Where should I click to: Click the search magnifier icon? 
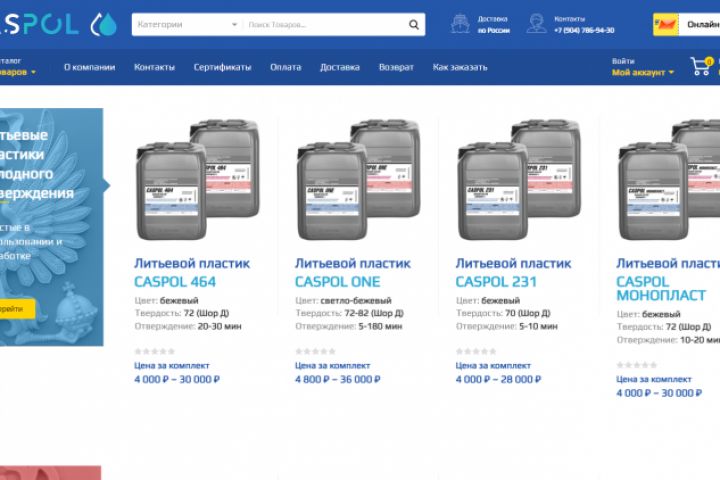click(414, 25)
